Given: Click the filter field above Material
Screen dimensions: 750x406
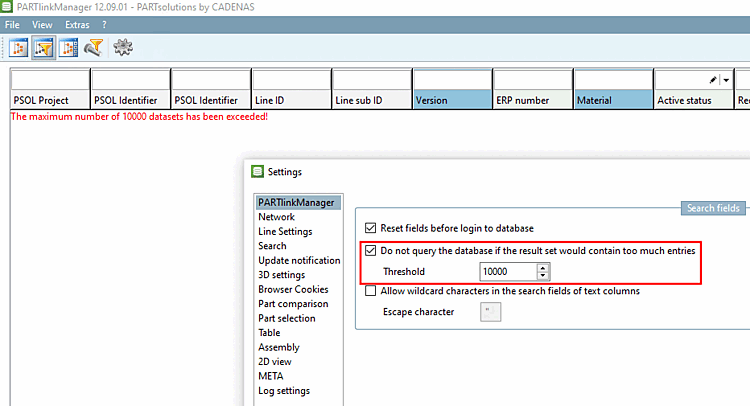Looking at the screenshot, I should click(613, 80).
